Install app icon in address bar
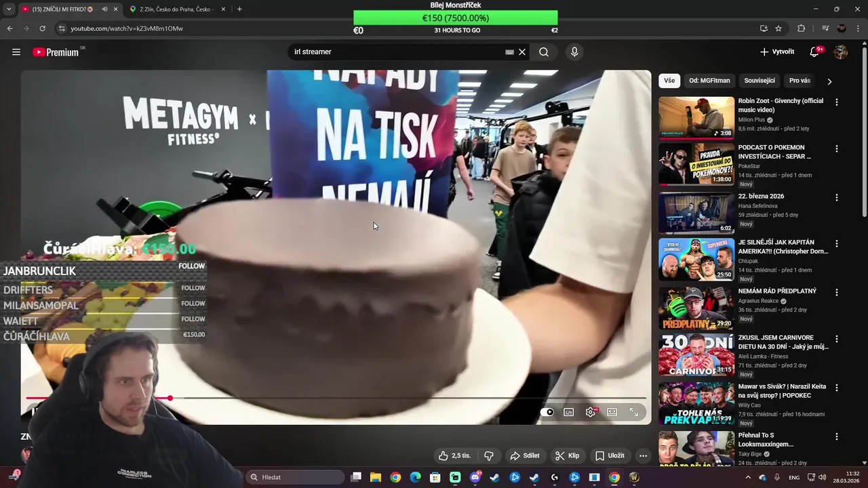Image resolution: width=868 pixels, height=488 pixels. 764,28
